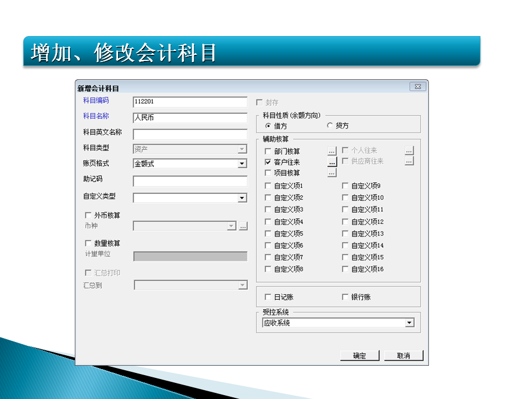
Task: Enable the 部门核算 checkbox
Action: point(268,151)
